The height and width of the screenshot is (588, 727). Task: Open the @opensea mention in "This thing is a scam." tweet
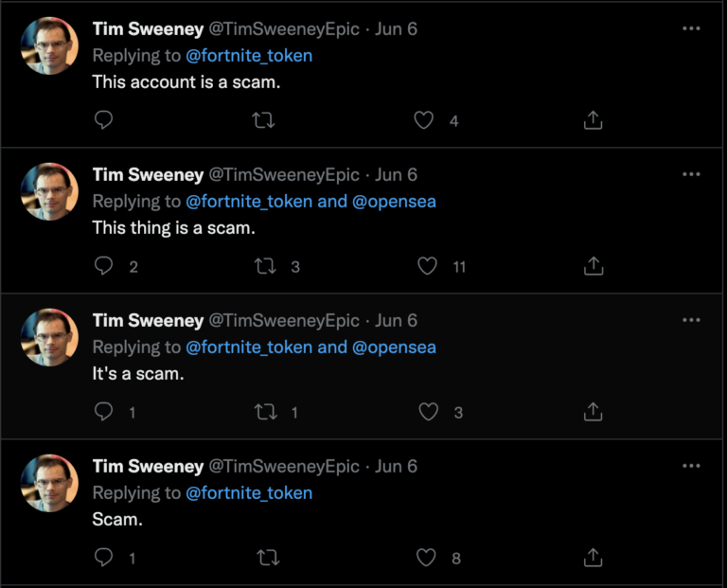tap(394, 202)
